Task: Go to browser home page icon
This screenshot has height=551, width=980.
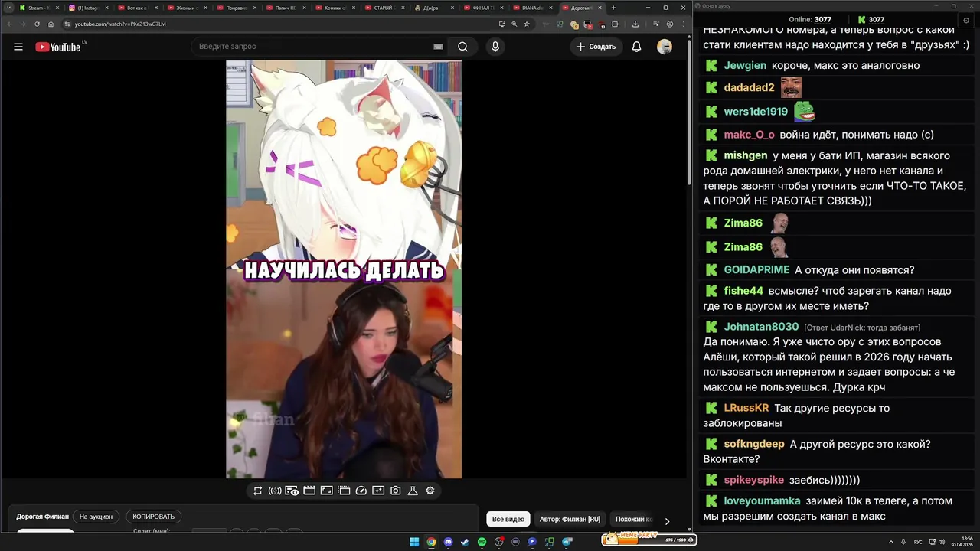Action: 51,24
